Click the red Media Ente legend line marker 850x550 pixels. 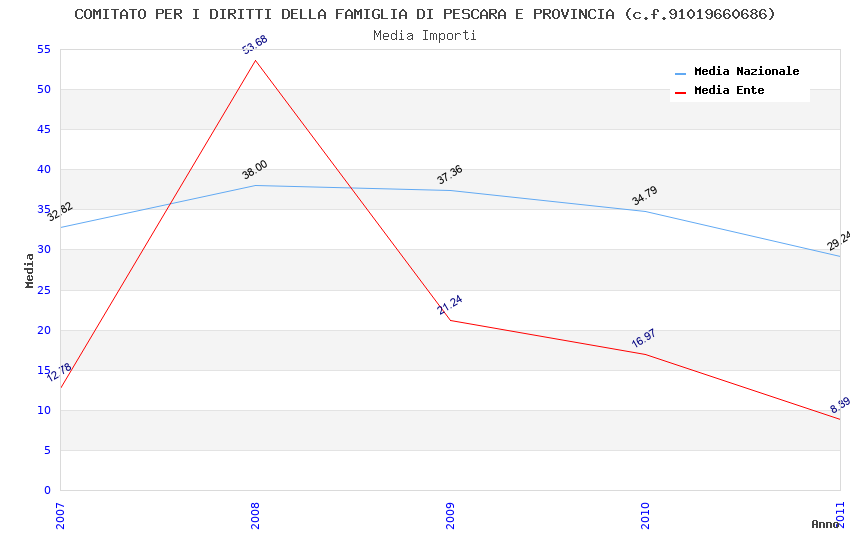pyautogui.click(x=681, y=92)
